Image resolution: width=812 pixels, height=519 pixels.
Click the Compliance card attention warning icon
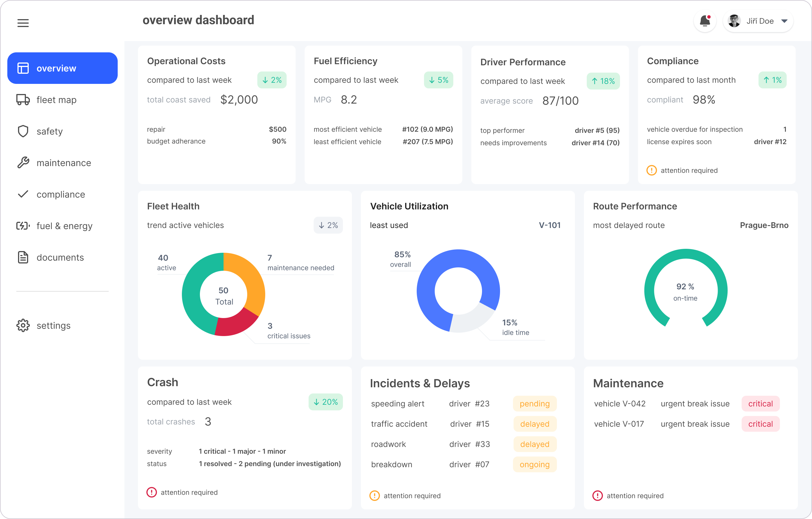click(652, 171)
